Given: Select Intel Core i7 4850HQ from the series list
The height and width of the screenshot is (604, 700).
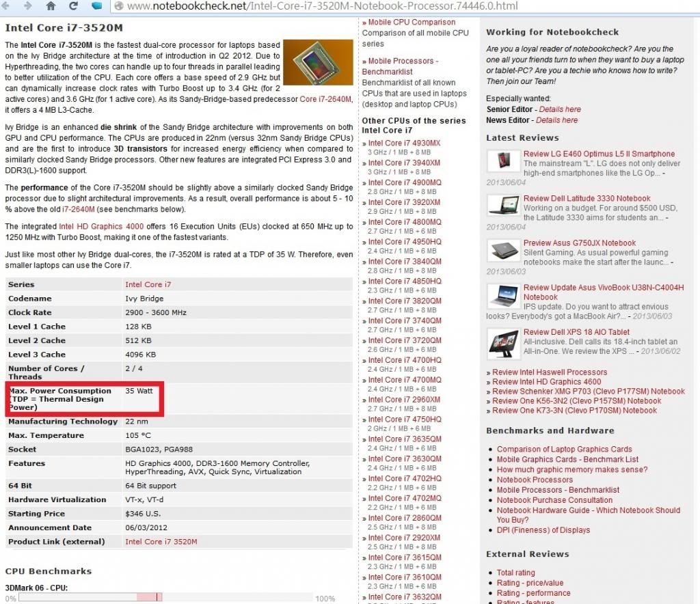Looking at the screenshot, I should 405,281.
